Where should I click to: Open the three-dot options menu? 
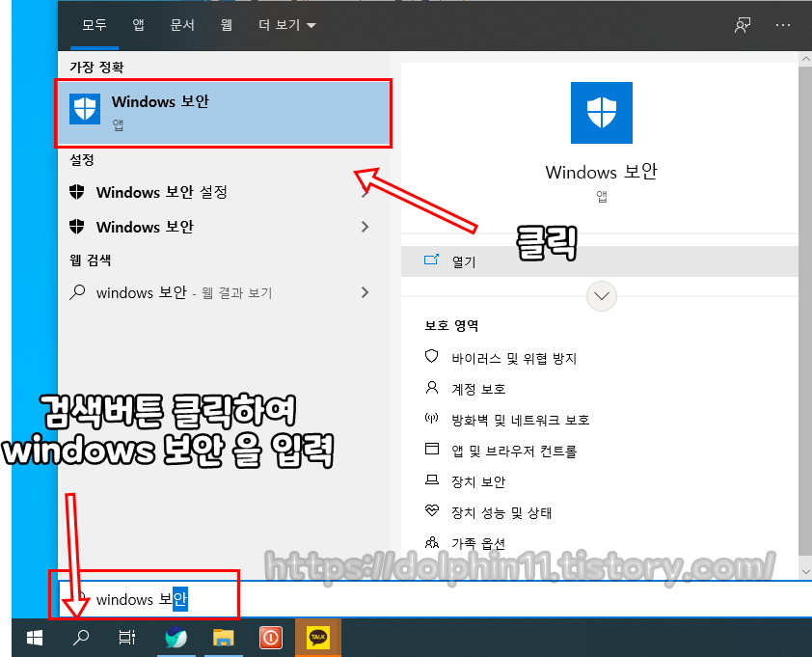(782, 25)
